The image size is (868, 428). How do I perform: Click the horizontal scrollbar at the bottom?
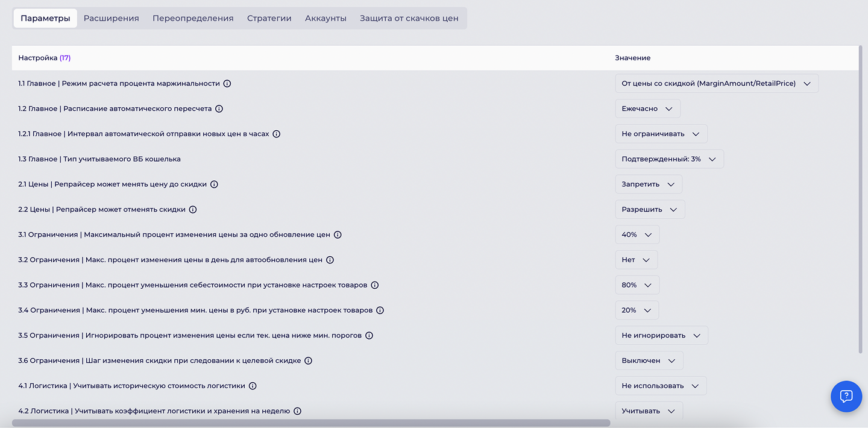click(x=311, y=423)
